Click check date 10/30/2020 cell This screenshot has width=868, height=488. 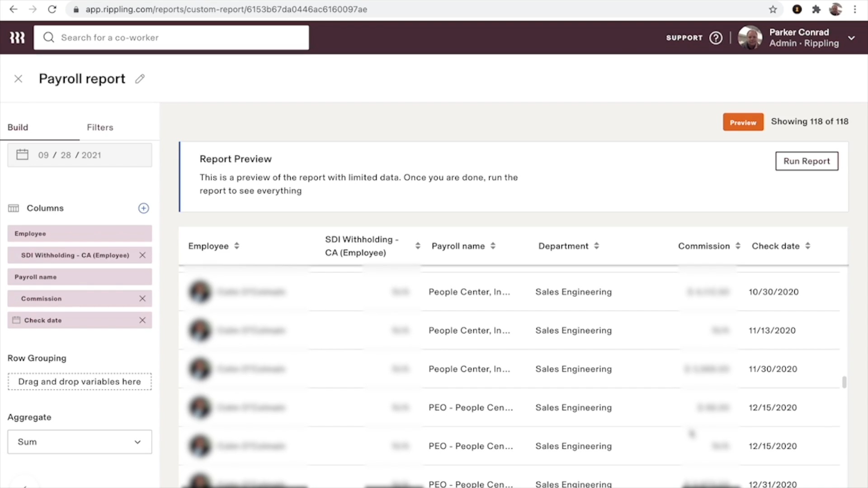point(774,292)
